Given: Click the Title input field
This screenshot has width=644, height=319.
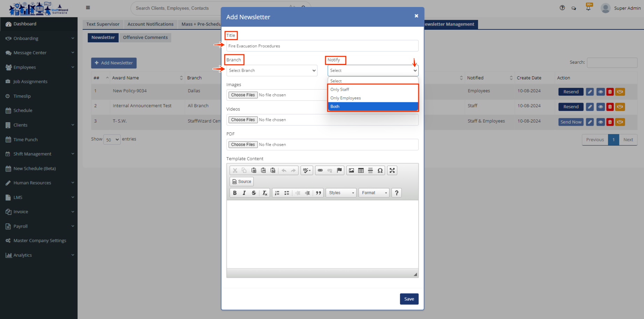Looking at the screenshot, I should 322,46.
